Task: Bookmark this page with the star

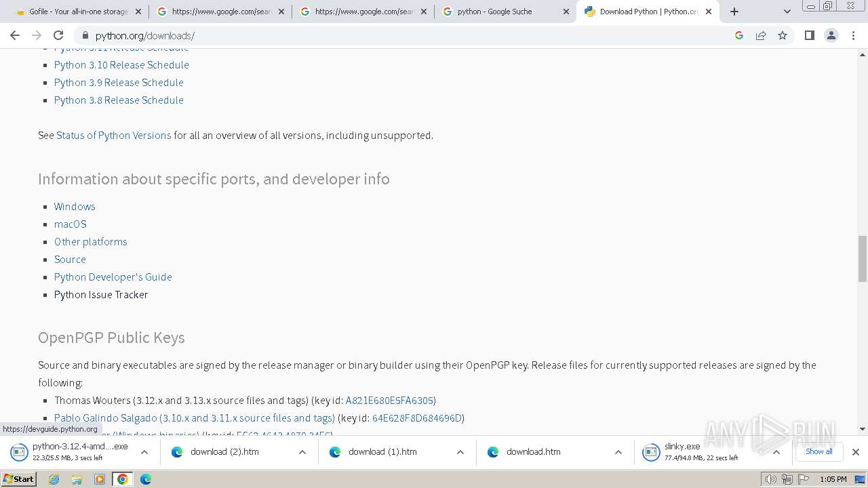Action: 783,35
